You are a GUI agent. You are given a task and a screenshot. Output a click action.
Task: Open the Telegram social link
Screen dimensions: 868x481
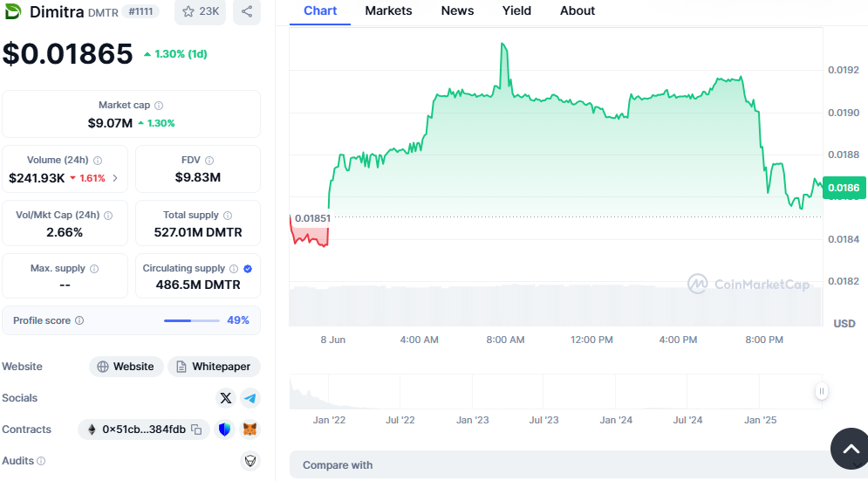click(x=250, y=398)
